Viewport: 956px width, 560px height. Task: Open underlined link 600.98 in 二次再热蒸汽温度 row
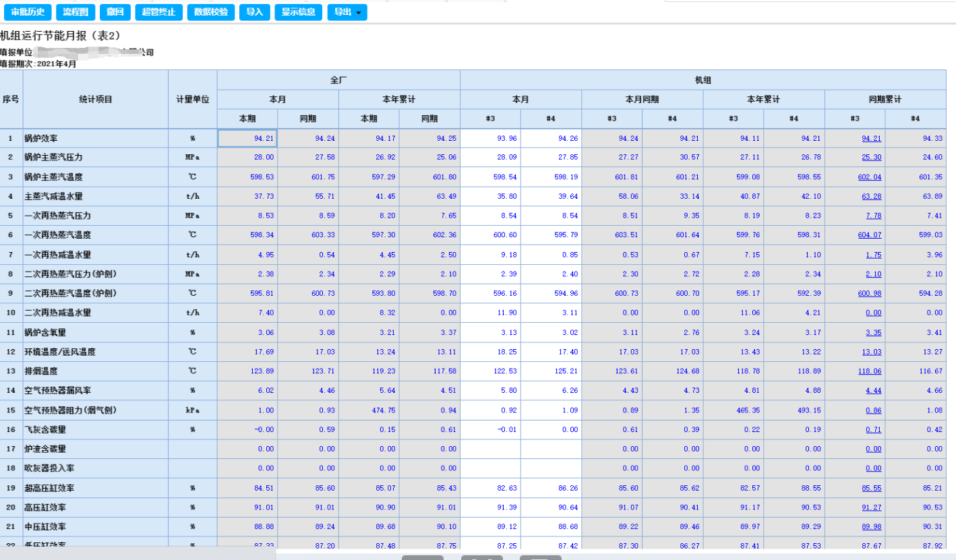pos(870,293)
